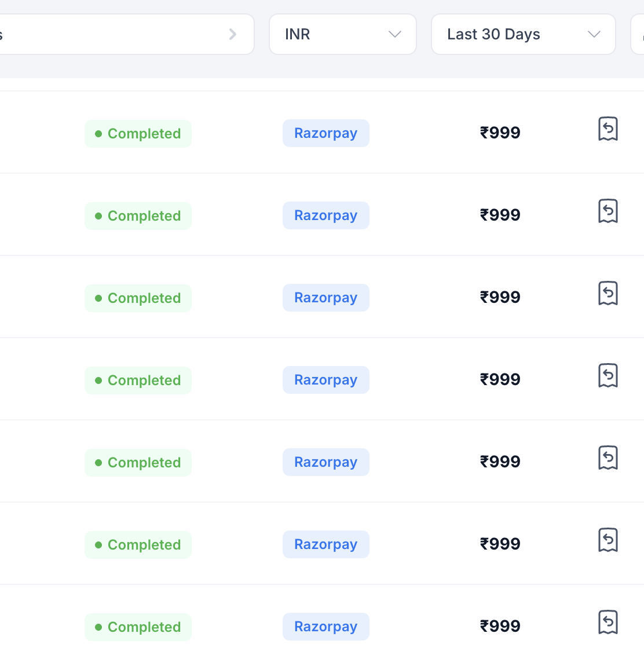Click the Razorpay tag in the fourth row
This screenshot has width=644, height=666.
pyautogui.click(x=326, y=380)
